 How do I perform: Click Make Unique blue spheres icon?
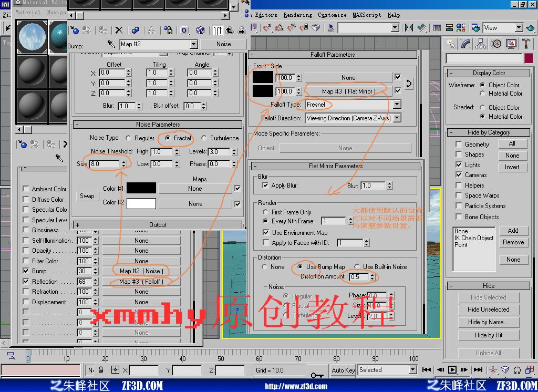pyautogui.click(x=135, y=30)
